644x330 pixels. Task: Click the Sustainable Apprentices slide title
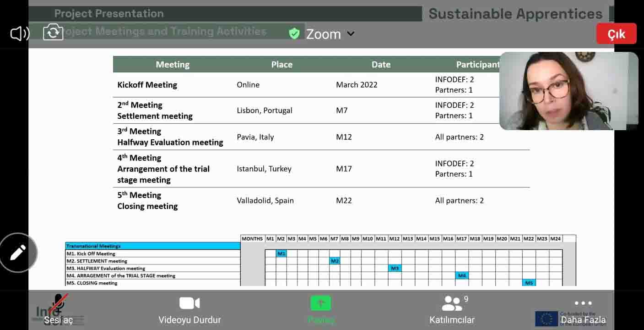click(515, 14)
